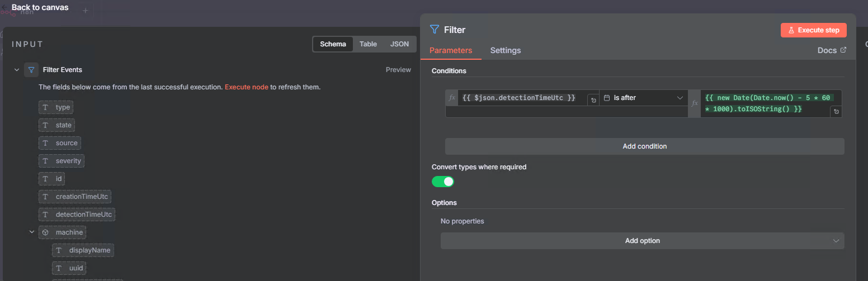Open expression editor for the Date value field
Image resolution: width=868 pixels, height=281 pixels.
point(836,112)
